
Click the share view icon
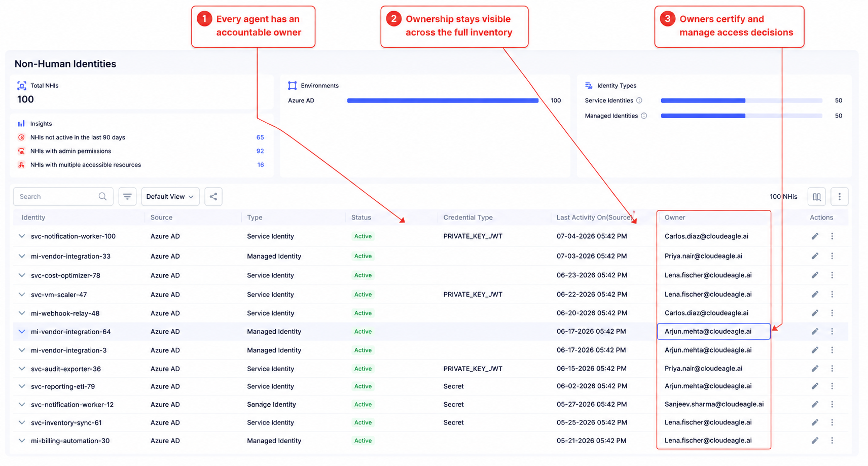click(x=213, y=197)
